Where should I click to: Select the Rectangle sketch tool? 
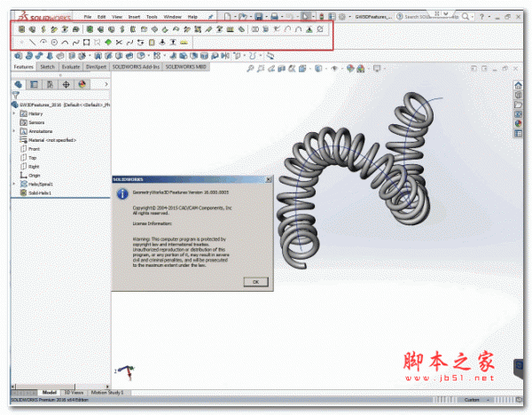[x=87, y=43]
